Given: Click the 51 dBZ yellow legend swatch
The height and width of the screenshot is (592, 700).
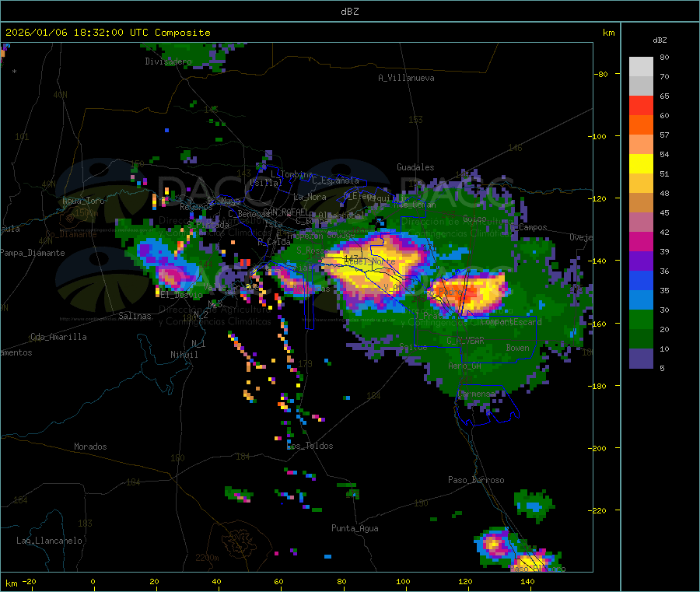Looking at the screenshot, I should point(641,164).
